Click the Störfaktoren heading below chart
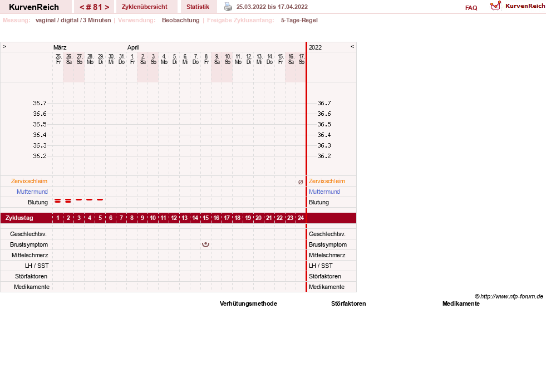Screen dimensions: 546x392 pos(348,303)
